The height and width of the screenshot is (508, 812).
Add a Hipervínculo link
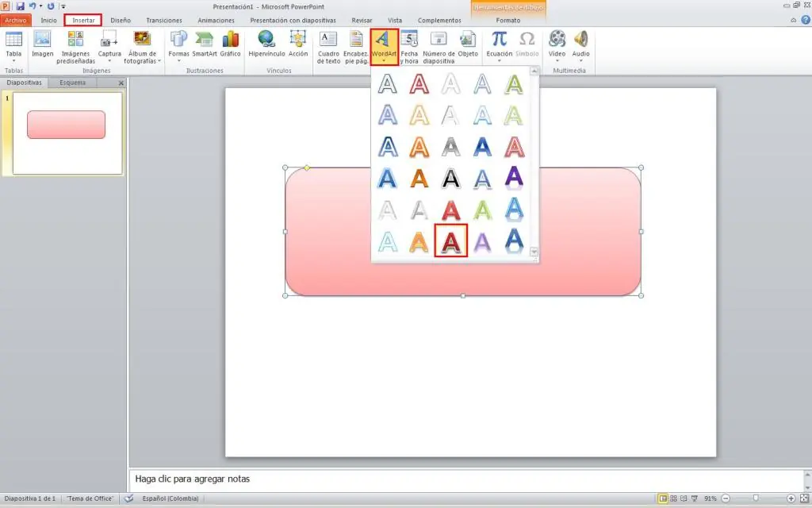266,44
